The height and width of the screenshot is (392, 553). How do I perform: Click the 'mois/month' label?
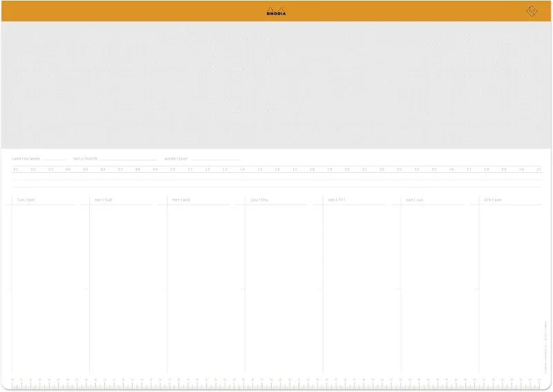tap(85, 159)
